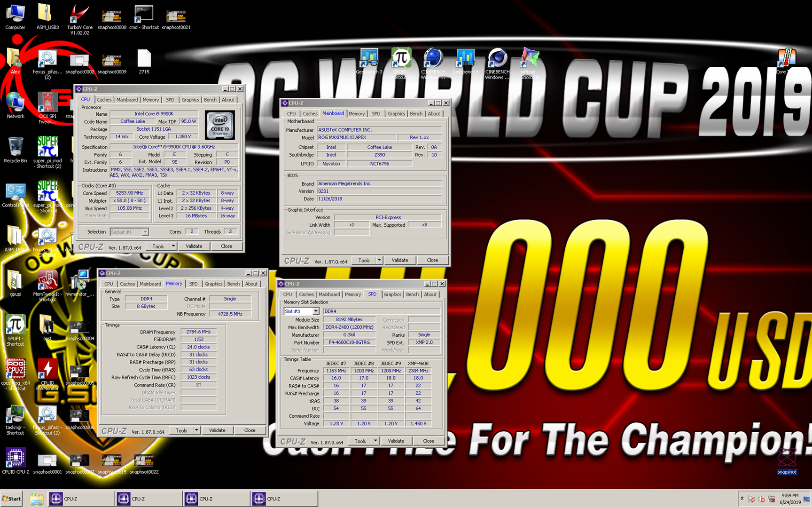The height and width of the screenshot is (508, 812).
Task: Open the ASM_USB3 folder icon
Action: point(47,17)
